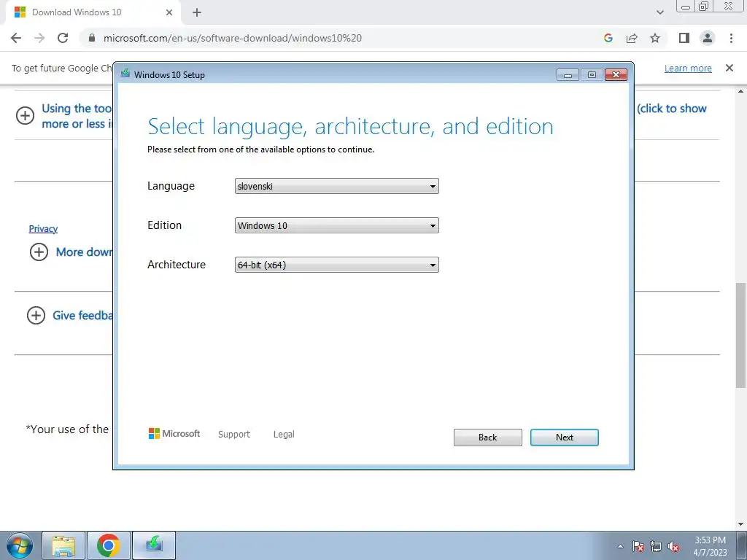Open a new Chrome tab
747x560 pixels.
197,12
